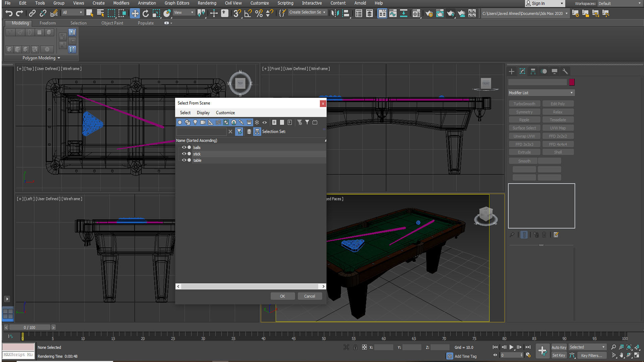644x362 pixels.
Task: Open the Display menu in dialog
Action: (x=203, y=113)
